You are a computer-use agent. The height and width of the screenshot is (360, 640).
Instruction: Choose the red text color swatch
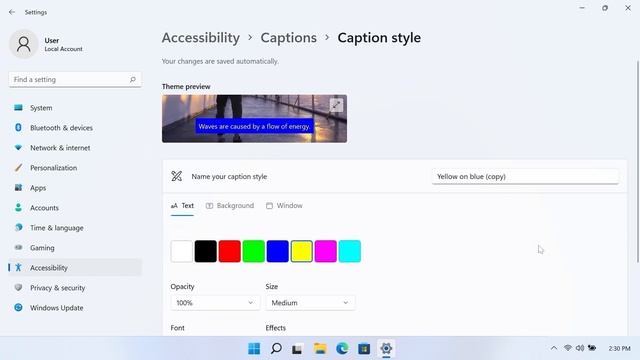click(x=230, y=251)
